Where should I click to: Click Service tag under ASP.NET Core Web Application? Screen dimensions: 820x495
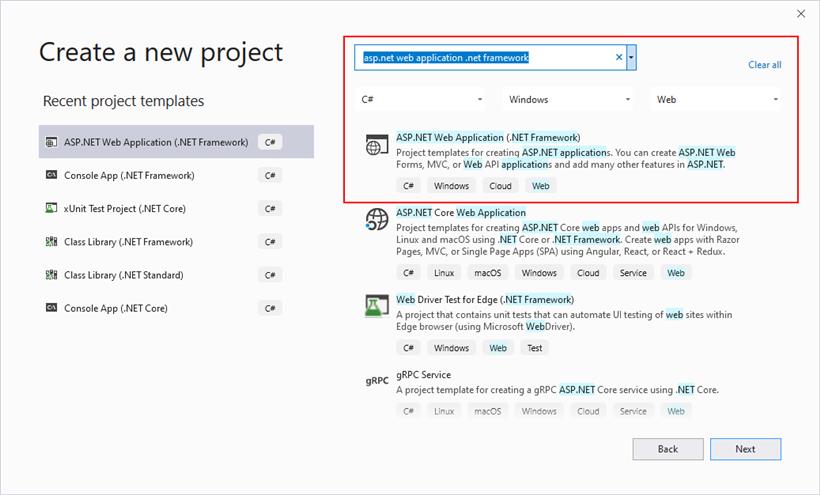pyautogui.click(x=633, y=273)
